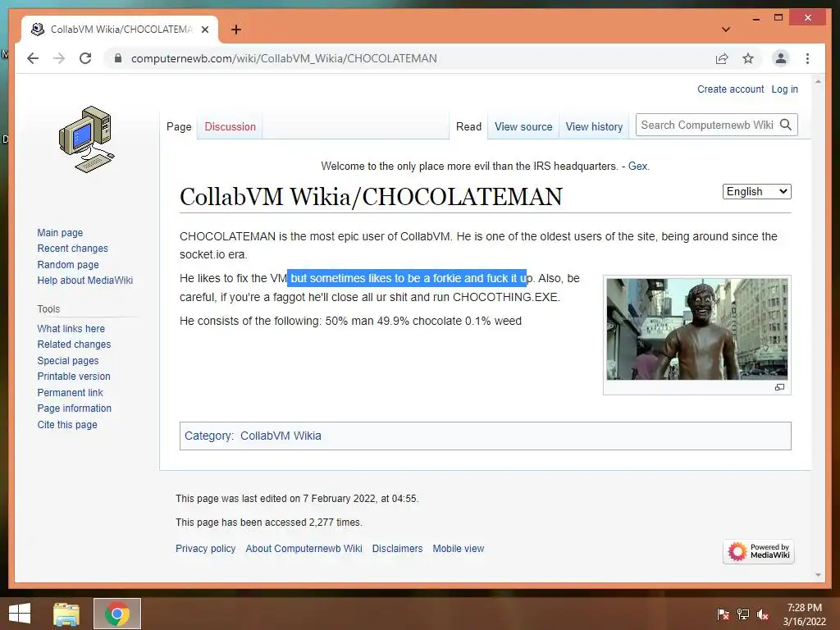
Task: Open About Computernewb Wiki link
Action: coord(304,549)
